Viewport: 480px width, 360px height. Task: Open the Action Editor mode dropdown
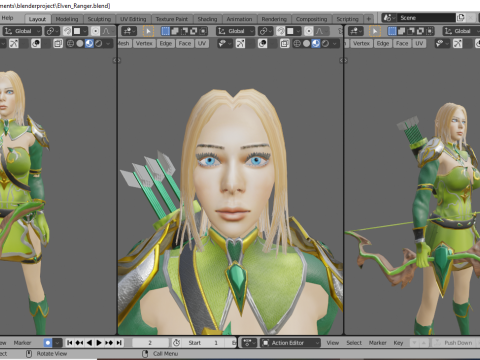(290, 343)
